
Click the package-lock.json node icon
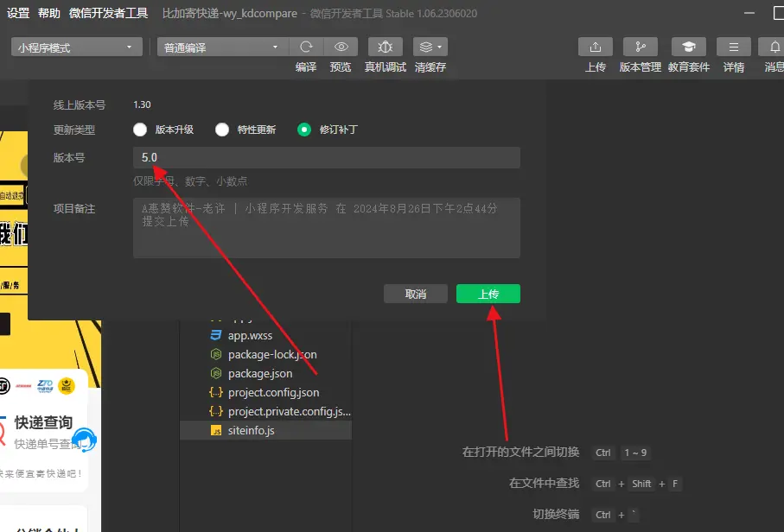(x=216, y=354)
